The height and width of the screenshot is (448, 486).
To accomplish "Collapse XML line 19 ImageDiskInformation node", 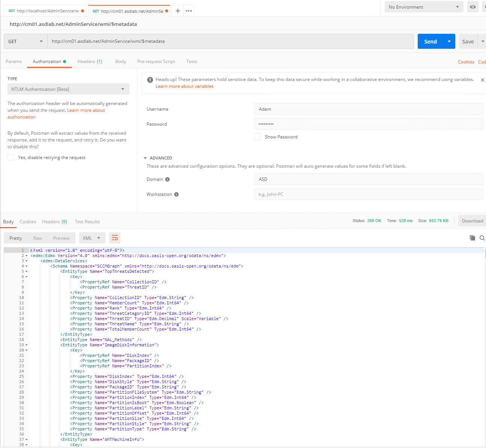I will pos(27,345).
